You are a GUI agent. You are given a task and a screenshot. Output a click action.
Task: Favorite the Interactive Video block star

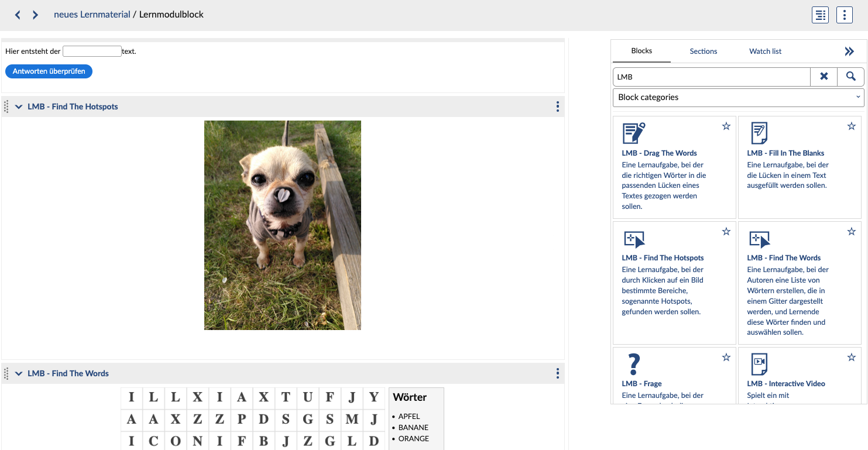pos(852,357)
